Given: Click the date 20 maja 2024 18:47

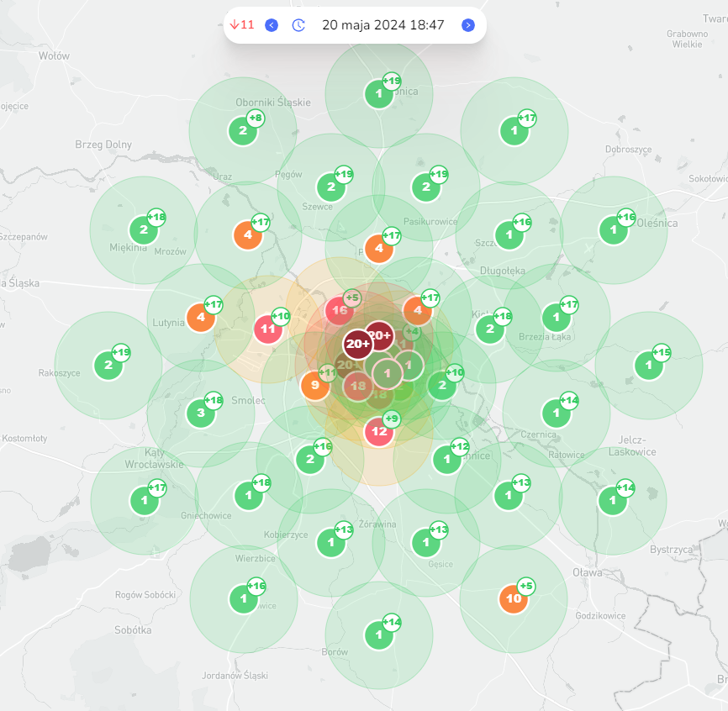Looking at the screenshot, I should [382, 25].
